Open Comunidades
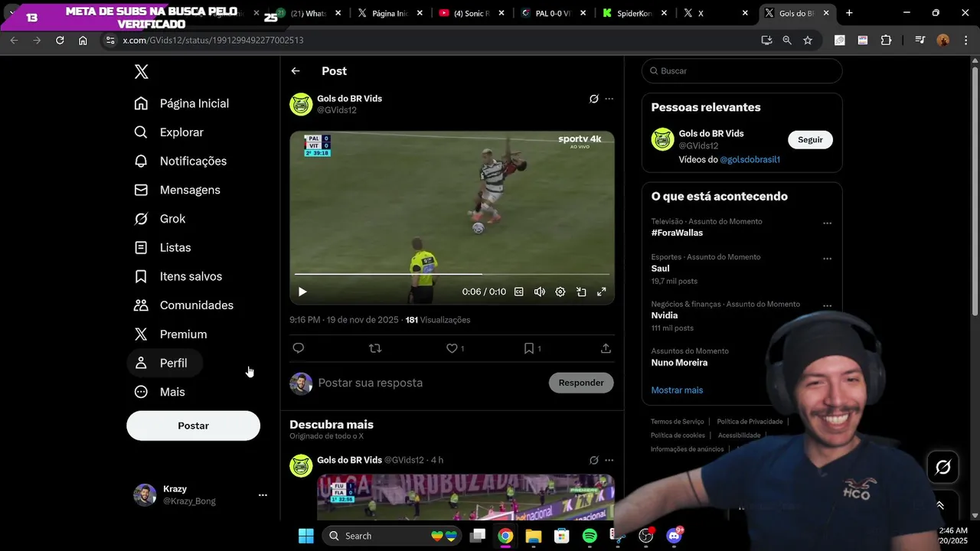980x551 pixels. coord(185,305)
